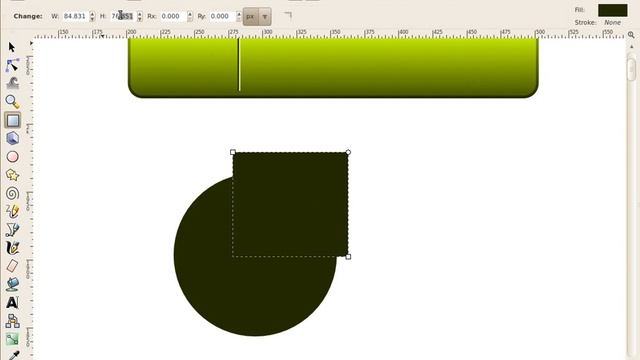Select the Text tool

(12, 302)
